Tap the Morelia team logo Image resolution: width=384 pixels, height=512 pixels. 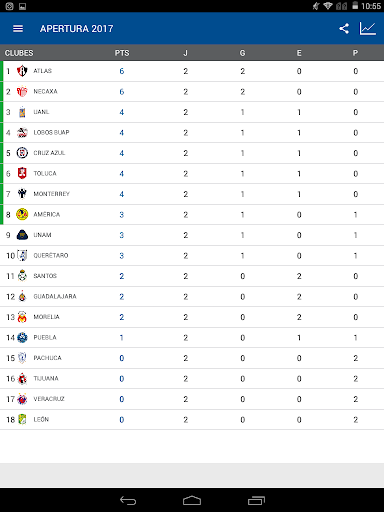tap(22, 317)
